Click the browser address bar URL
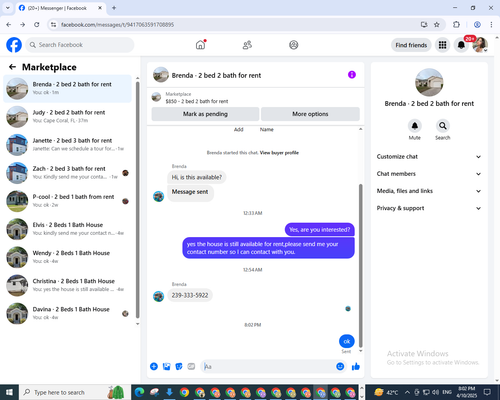Viewport: 500px width, 400px height. tap(117, 25)
